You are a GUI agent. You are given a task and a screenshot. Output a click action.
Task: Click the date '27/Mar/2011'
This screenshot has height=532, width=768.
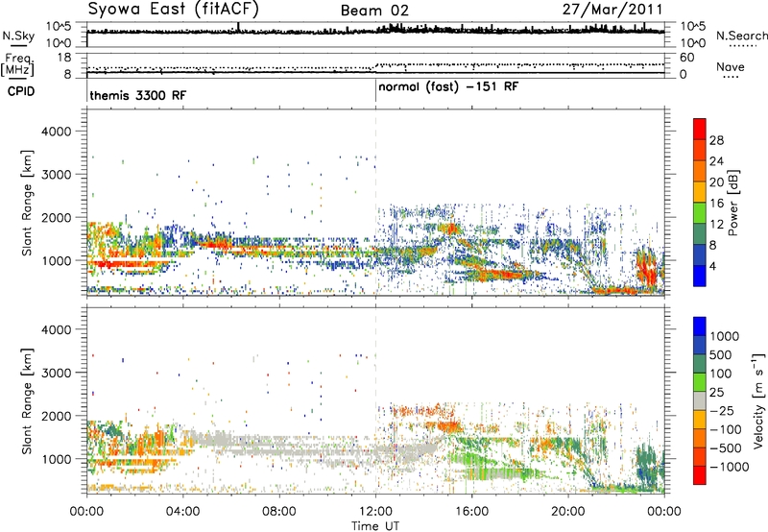coord(612,10)
